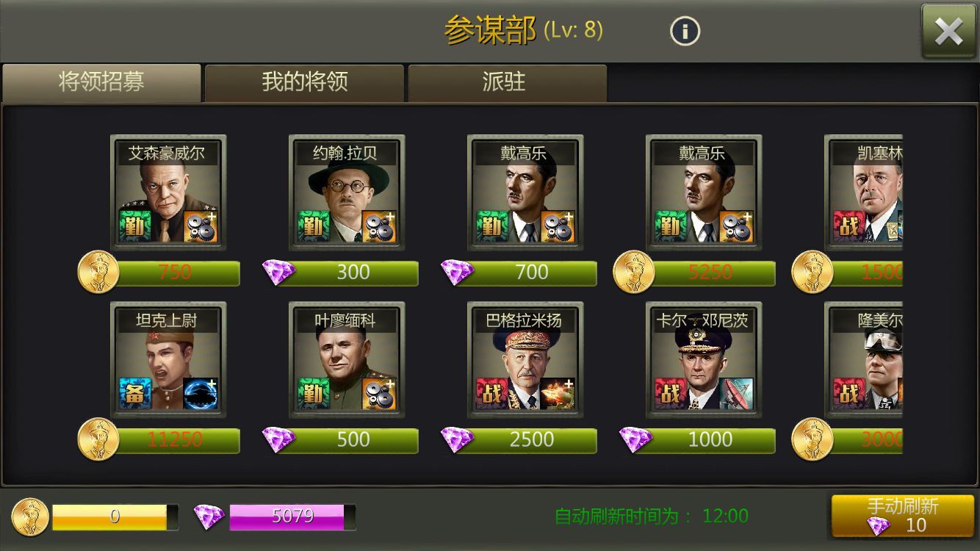Click the 战 badge icon on 巴格拉米扬
The height and width of the screenshot is (551, 980).
coord(491,393)
